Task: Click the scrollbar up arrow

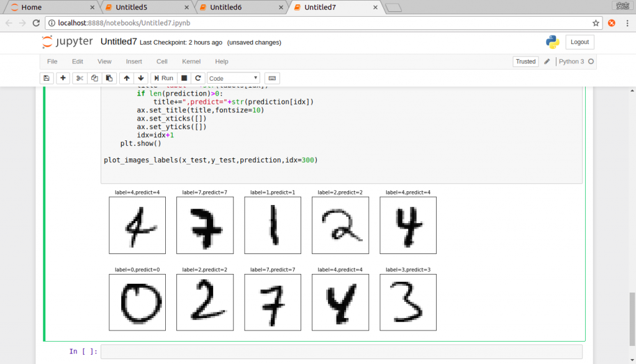Action: [632, 91]
